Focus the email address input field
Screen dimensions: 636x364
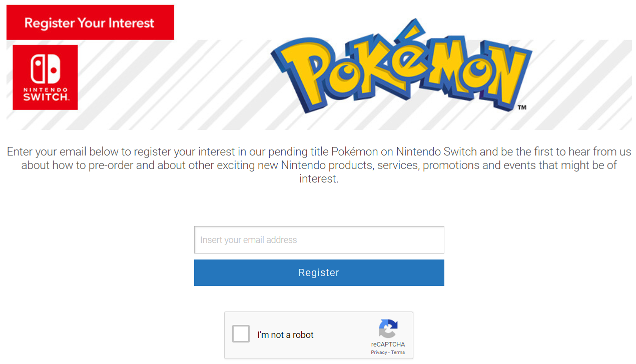tap(319, 240)
